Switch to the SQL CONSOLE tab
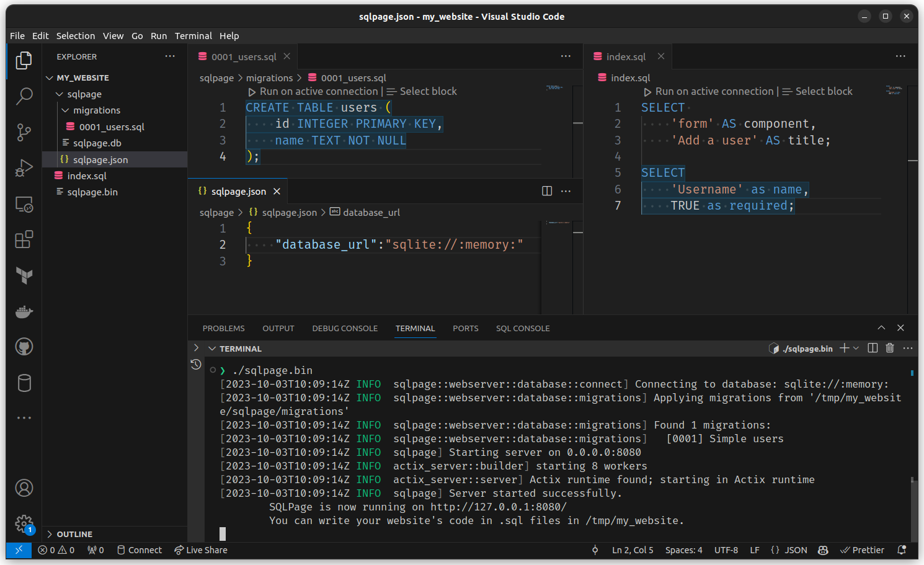Image resolution: width=924 pixels, height=565 pixels. pos(522,329)
